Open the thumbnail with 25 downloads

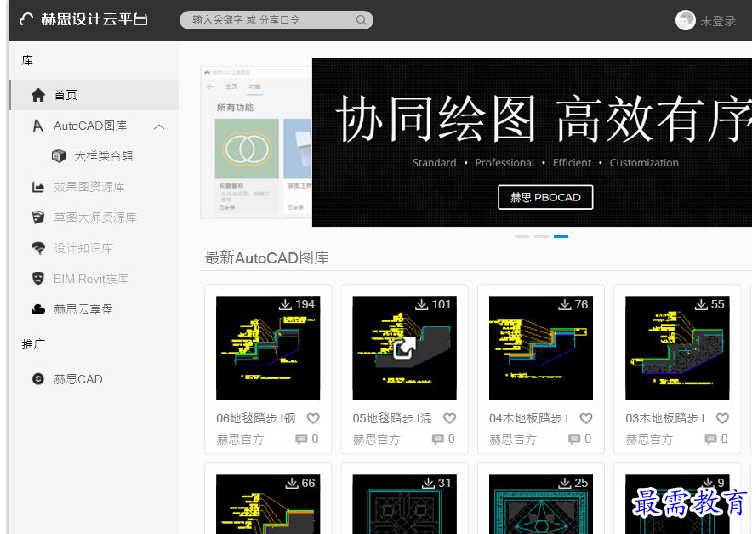point(541,504)
